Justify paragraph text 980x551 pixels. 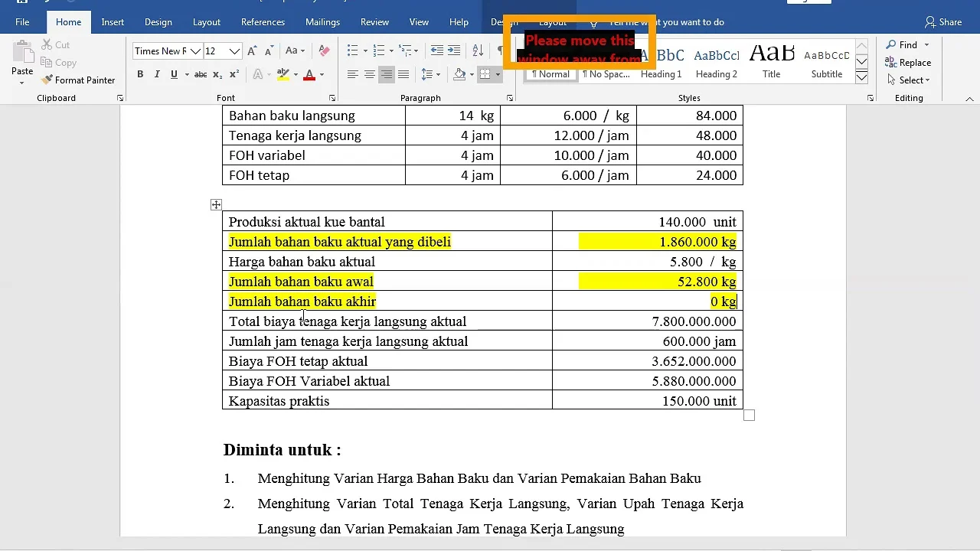coord(403,74)
